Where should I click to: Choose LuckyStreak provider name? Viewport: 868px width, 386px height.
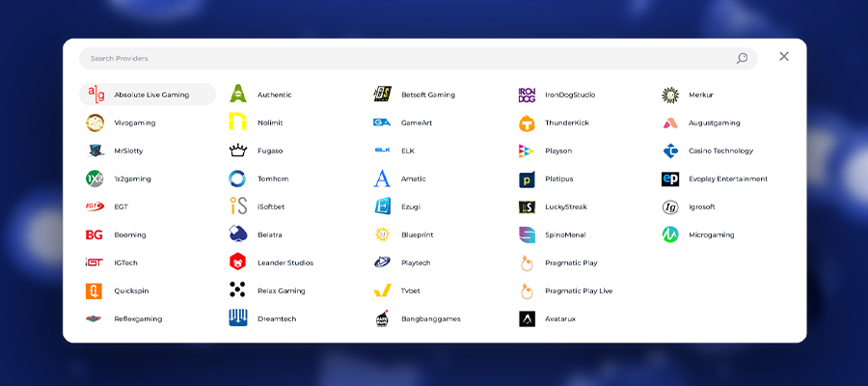[x=566, y=207]
